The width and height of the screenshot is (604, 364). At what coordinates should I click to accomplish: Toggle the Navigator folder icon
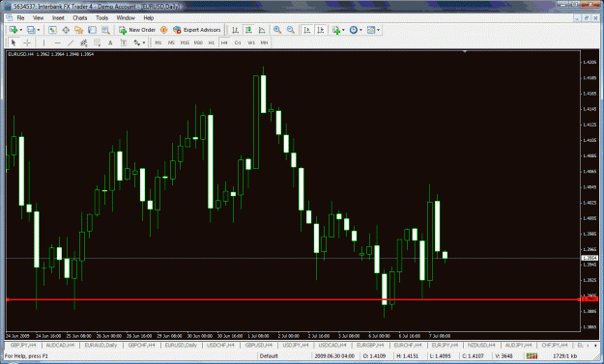click(78, 30)
